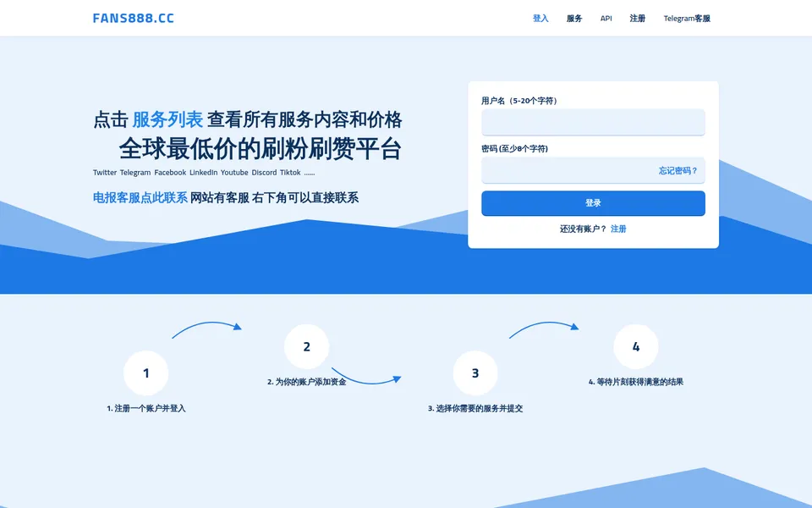Viewport: 812px width, 508px height.
Task: Click the FANS888.CC logo
Action: 133,18
